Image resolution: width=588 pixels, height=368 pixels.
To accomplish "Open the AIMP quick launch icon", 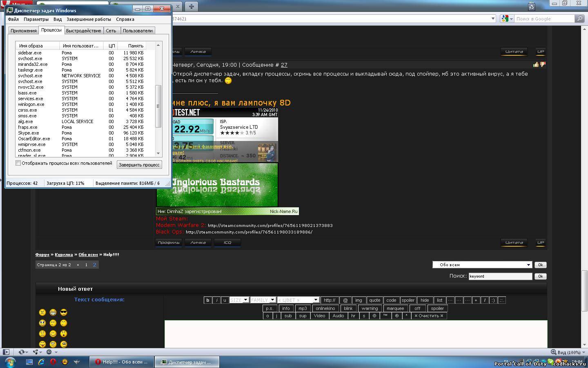I will [65, 362].
